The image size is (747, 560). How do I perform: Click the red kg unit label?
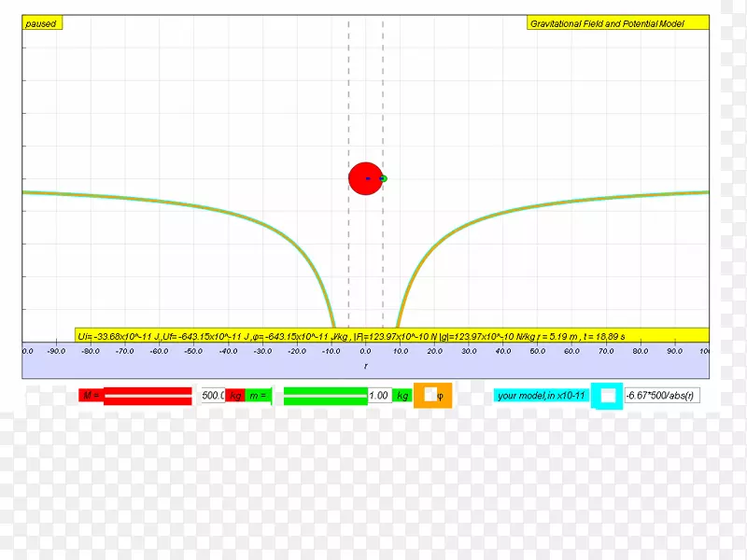pos(236,396)
